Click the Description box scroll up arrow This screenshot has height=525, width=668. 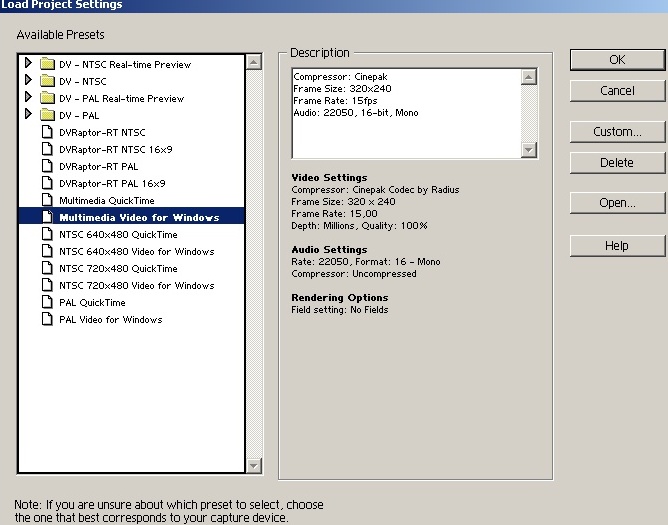(529, 77)
